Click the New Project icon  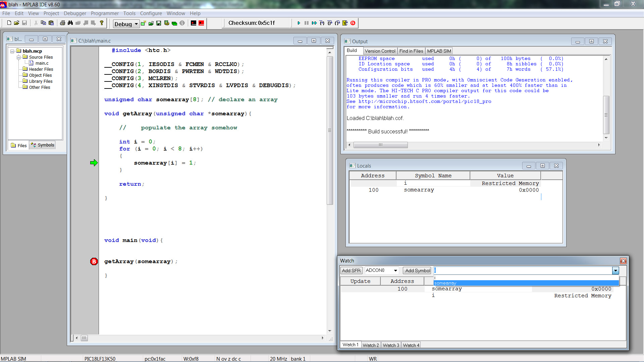(144, 23)
